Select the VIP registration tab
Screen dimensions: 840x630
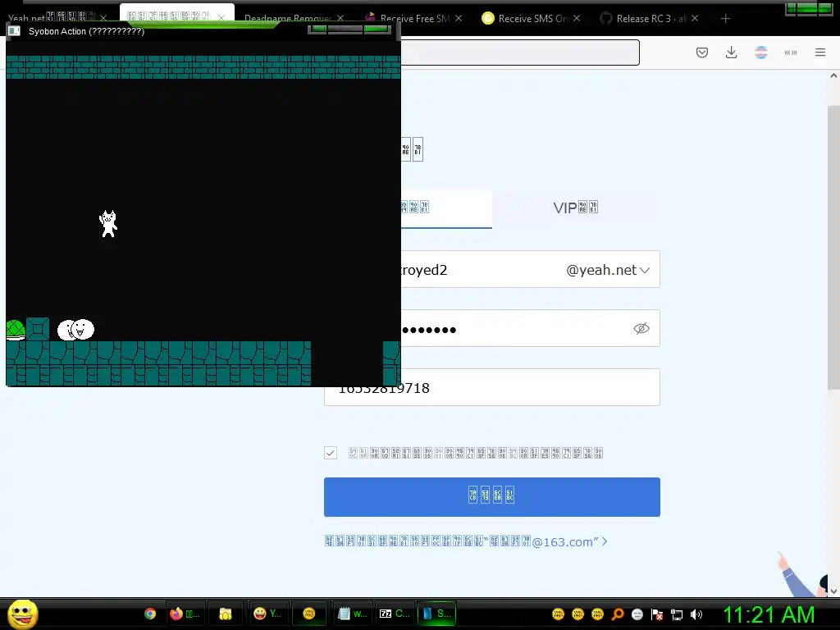click(x=575, y=208)
